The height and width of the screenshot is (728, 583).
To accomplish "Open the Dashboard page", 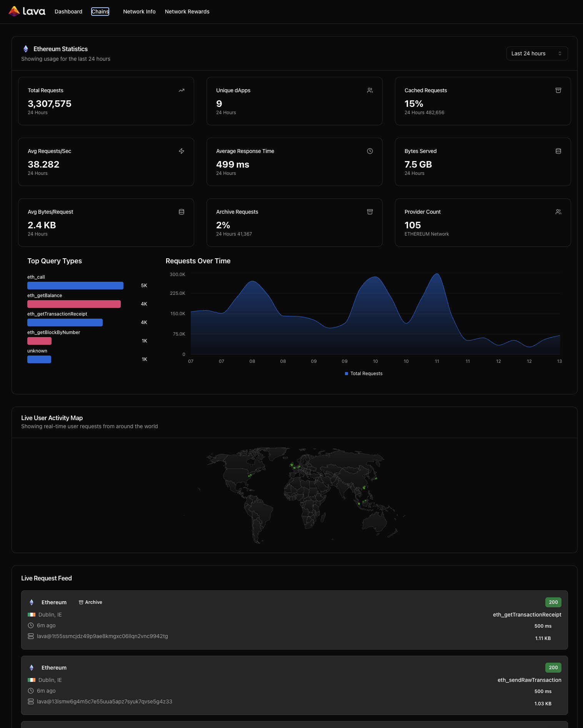I will (68, 12).
